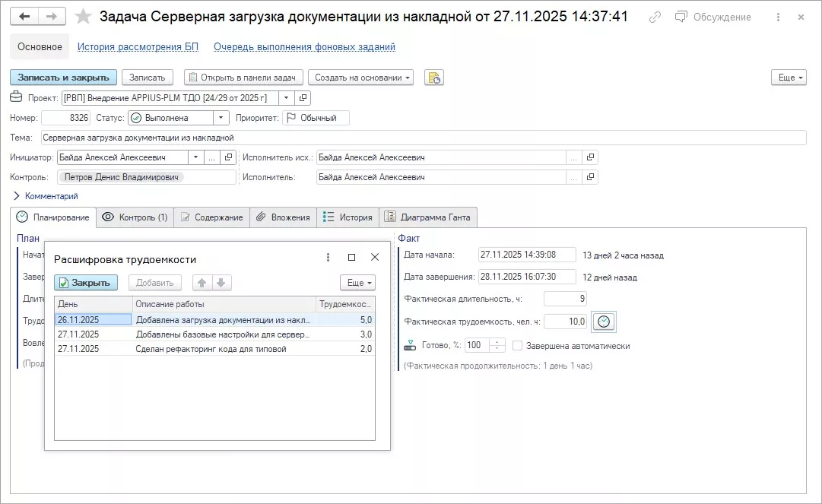This screenshot has width=822, height=504.
Task: Click the Тема input field
Action: 423,138
